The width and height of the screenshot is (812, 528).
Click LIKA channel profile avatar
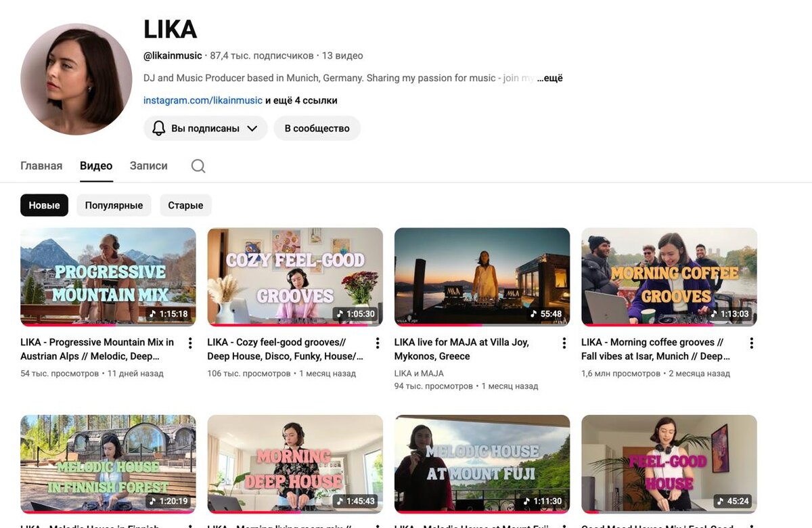76,79
